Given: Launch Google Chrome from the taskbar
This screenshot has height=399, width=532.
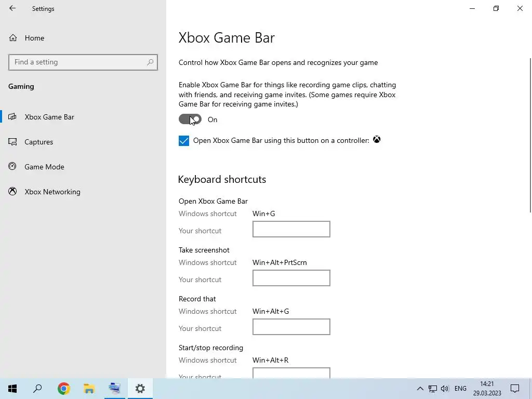Looking at the screenshot, I should pyautogui.click(x=63, y=389).
